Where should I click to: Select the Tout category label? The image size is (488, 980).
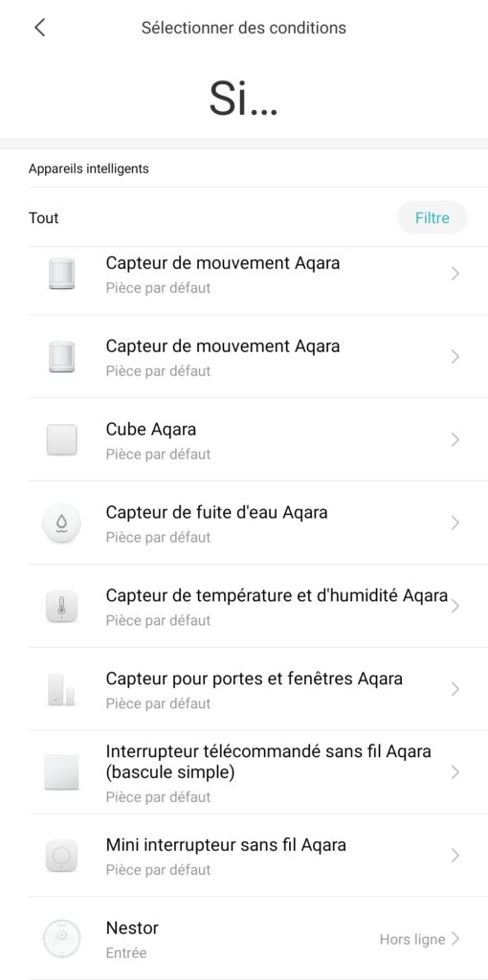coord(44,218)
